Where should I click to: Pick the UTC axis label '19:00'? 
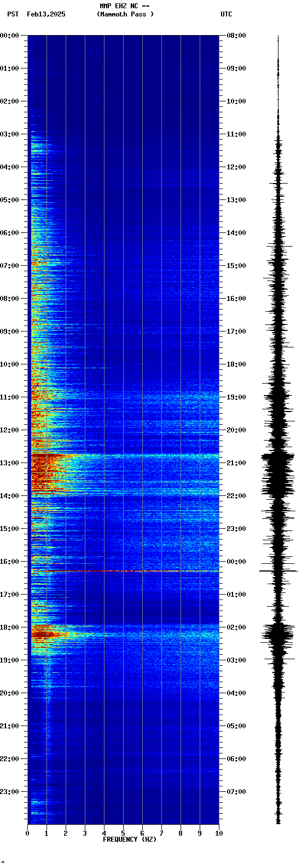(236, 397)
